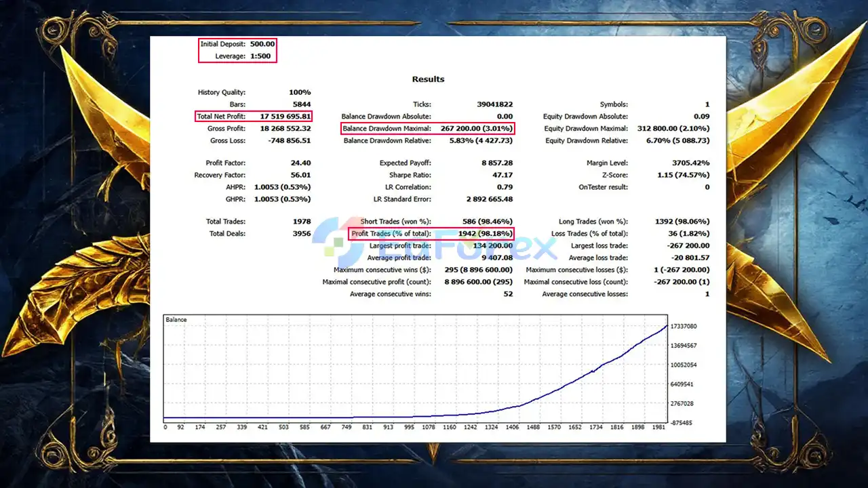Click the Sharpe Ratio value 47.17

pos(501,176)
